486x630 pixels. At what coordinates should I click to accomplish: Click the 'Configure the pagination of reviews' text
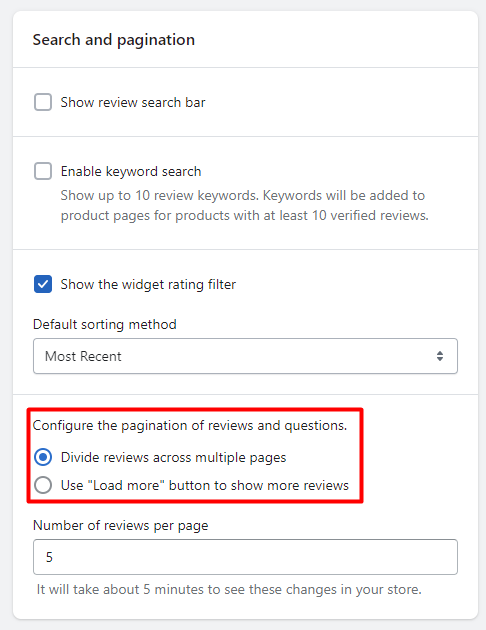190,425
